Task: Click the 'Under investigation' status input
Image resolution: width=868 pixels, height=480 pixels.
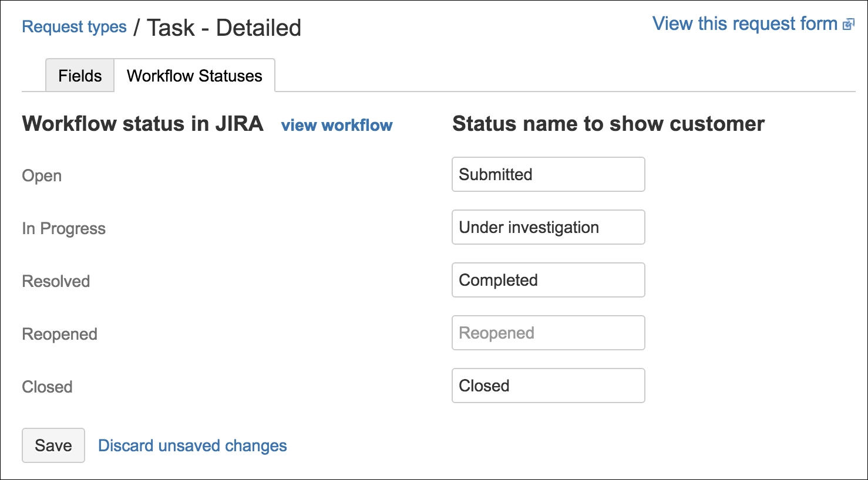Action: 547,227
